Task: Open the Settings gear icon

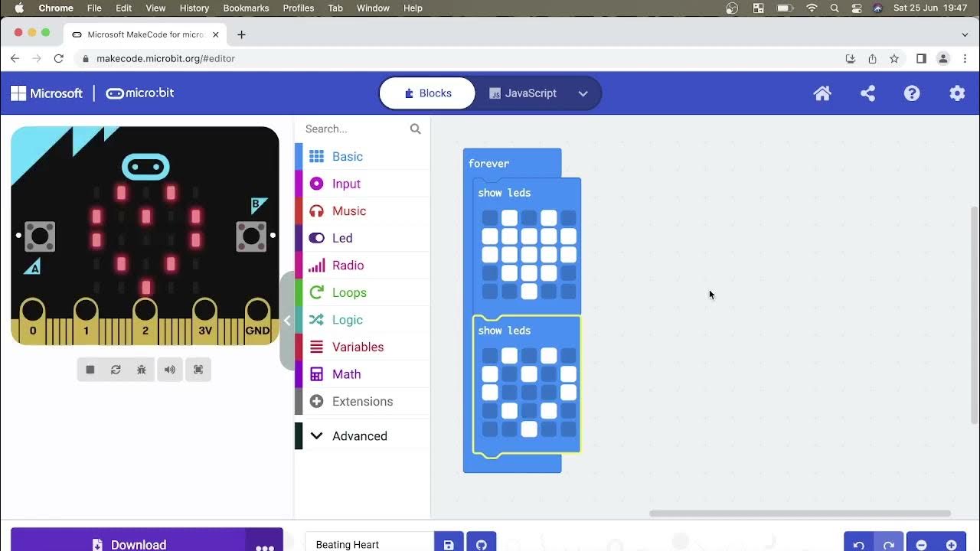Action: coord(957,93)
